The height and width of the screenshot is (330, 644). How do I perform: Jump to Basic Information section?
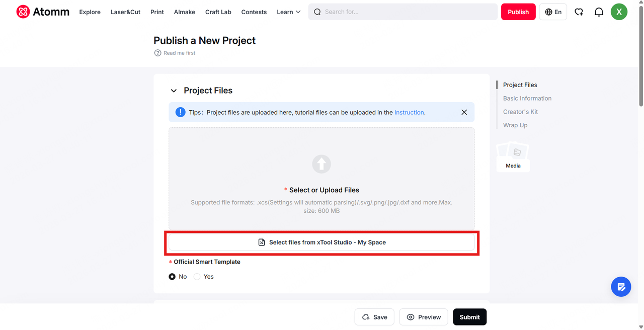527,99
